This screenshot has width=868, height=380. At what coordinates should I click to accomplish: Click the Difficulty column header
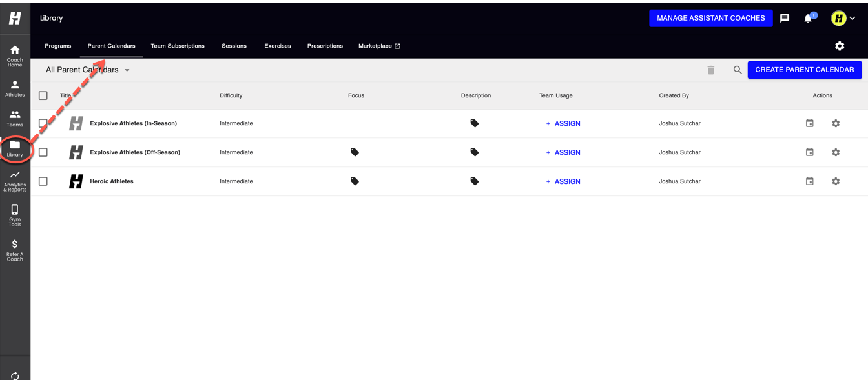(231, 95)
